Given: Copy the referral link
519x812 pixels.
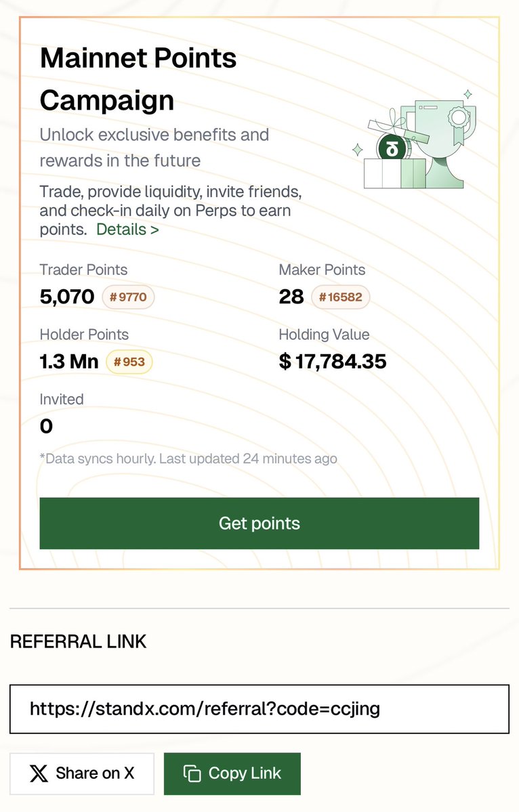Looking at the screenshot, I should [232, 773].
